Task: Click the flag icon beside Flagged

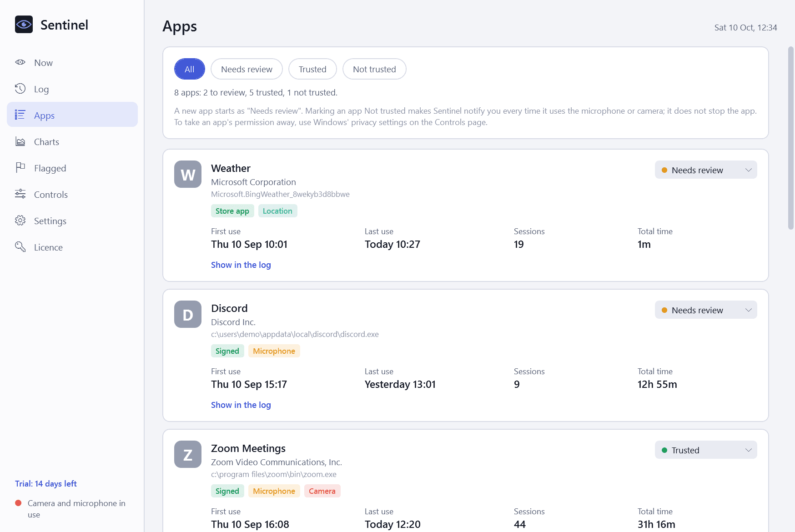Action: pos(20,168)
